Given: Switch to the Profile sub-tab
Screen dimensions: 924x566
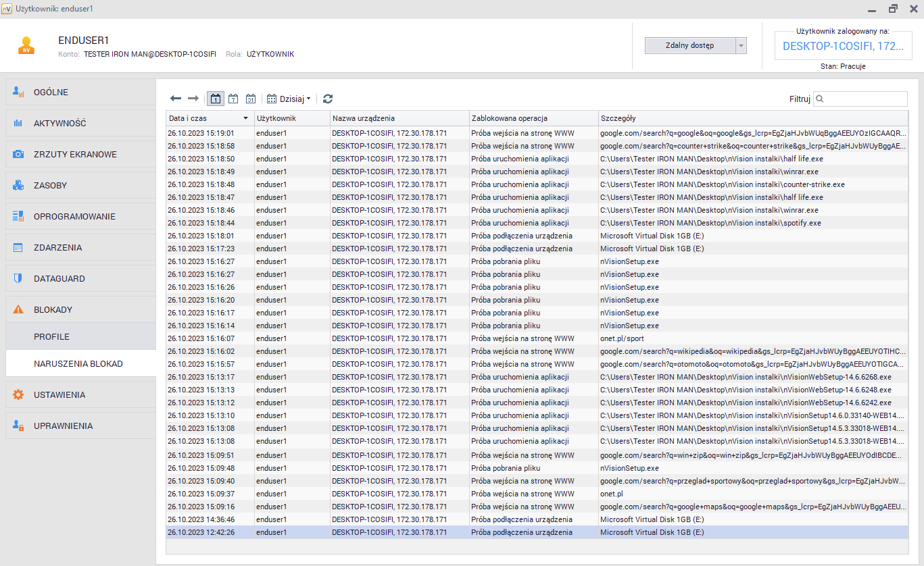Looking at the screenshot, I should pos(80,336).
